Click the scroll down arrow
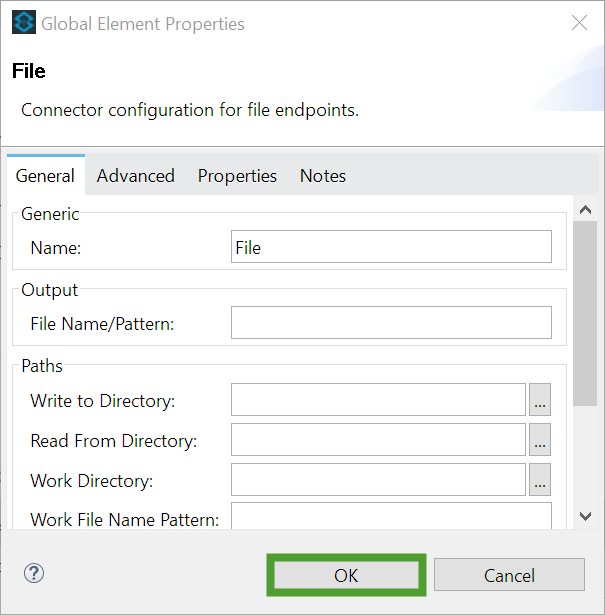 (x=585, y=516)
